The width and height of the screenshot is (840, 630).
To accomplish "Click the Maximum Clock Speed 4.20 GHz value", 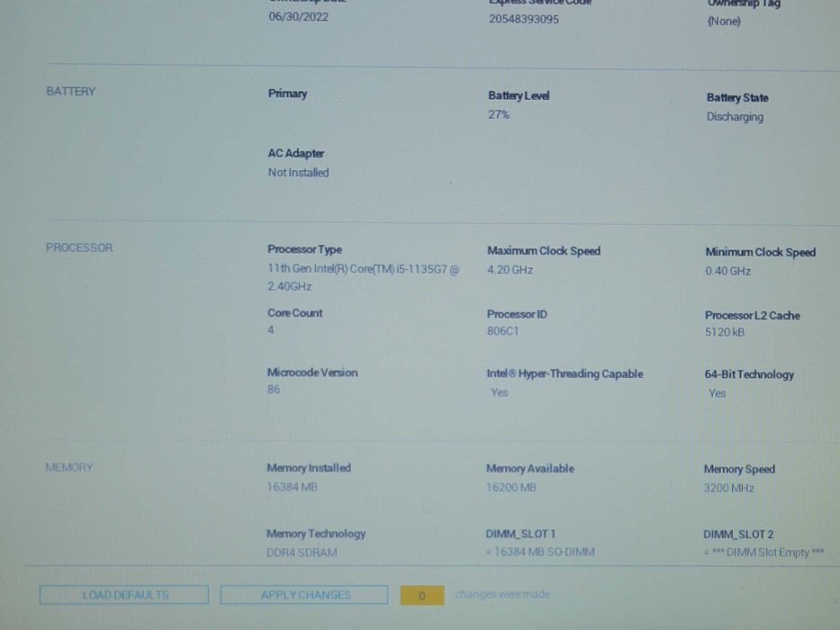I will coord(510,270).
